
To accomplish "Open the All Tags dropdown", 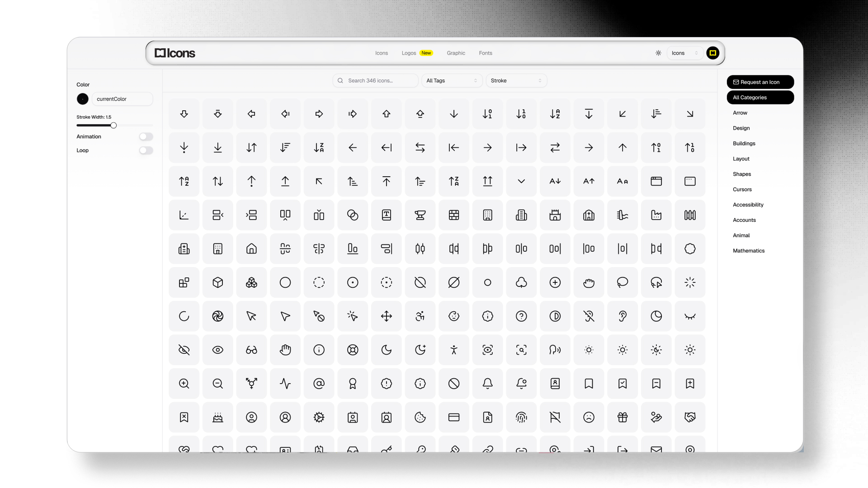I will (452, 80).
